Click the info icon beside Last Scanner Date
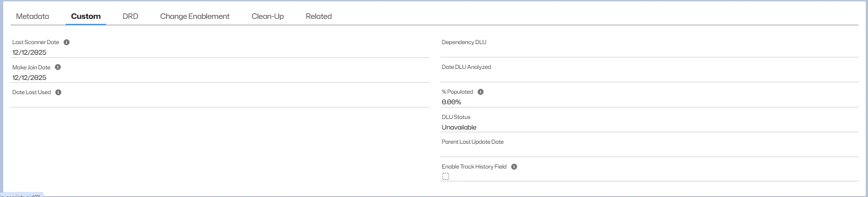Image resolution: width=868 pixels, height=197 pixels. (x=67, y=42)
